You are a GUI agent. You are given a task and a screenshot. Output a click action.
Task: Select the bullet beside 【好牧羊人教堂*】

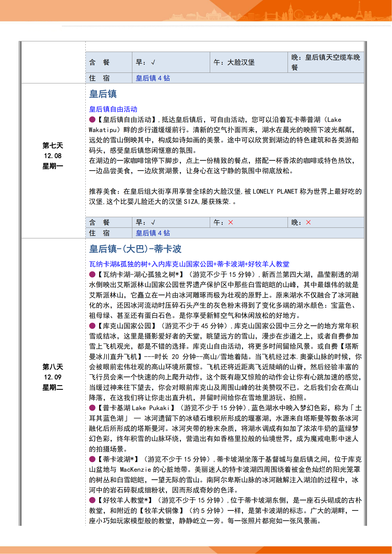(92, 500)
